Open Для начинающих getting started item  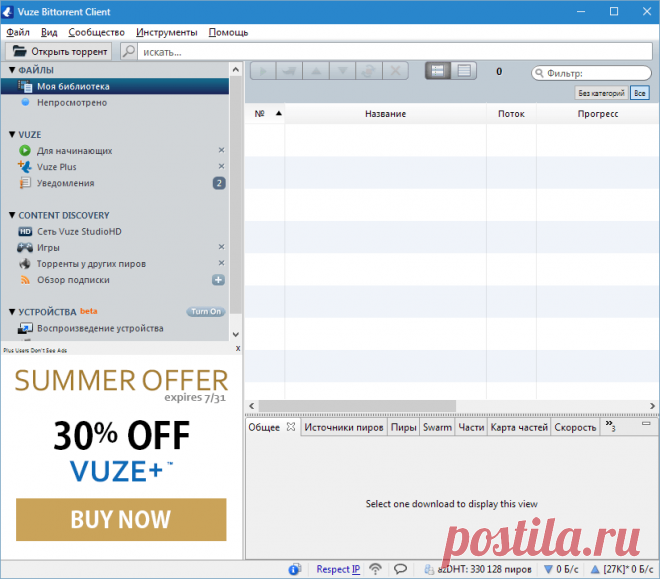[x=75, y=151]
